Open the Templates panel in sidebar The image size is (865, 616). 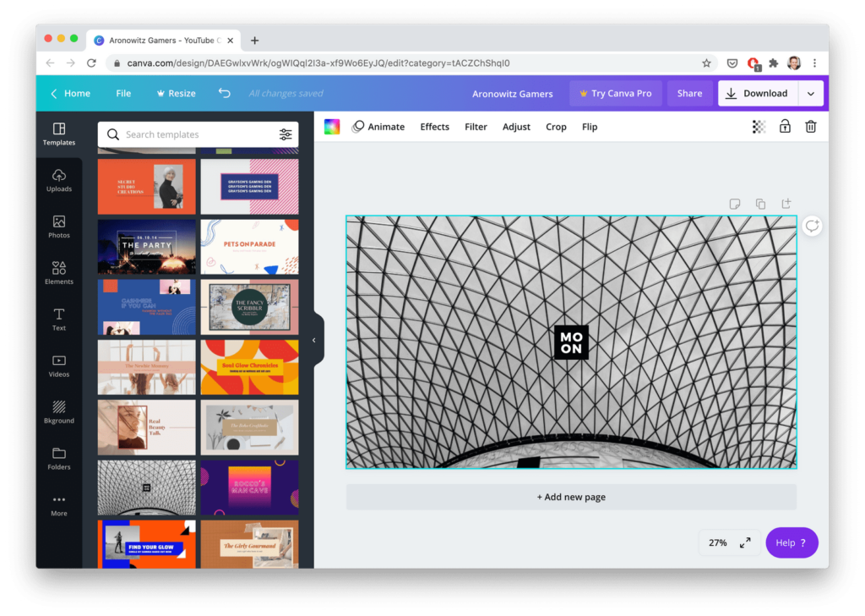59,134
